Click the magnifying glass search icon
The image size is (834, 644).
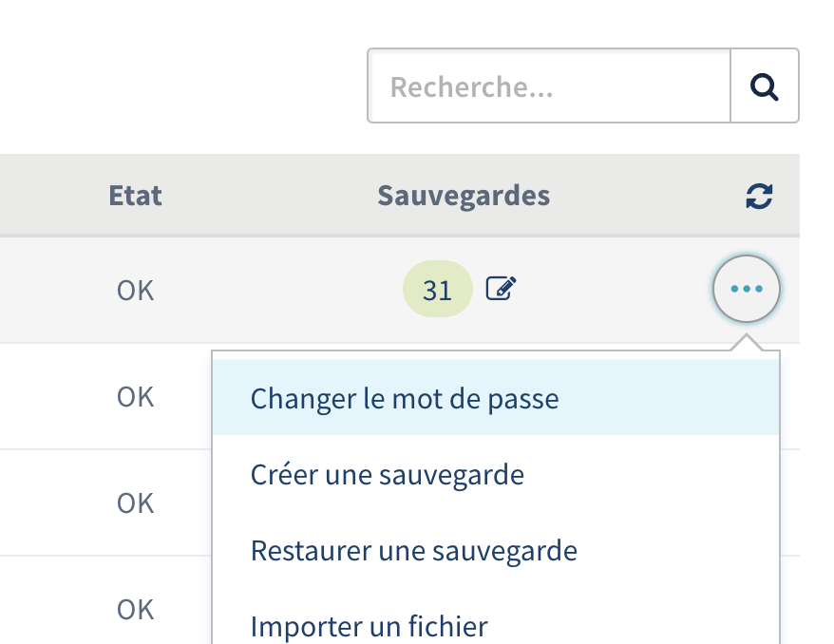764,86
